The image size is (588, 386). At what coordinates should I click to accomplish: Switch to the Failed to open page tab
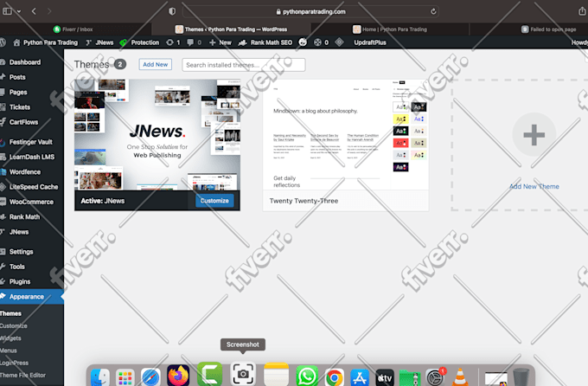point(548,29)
